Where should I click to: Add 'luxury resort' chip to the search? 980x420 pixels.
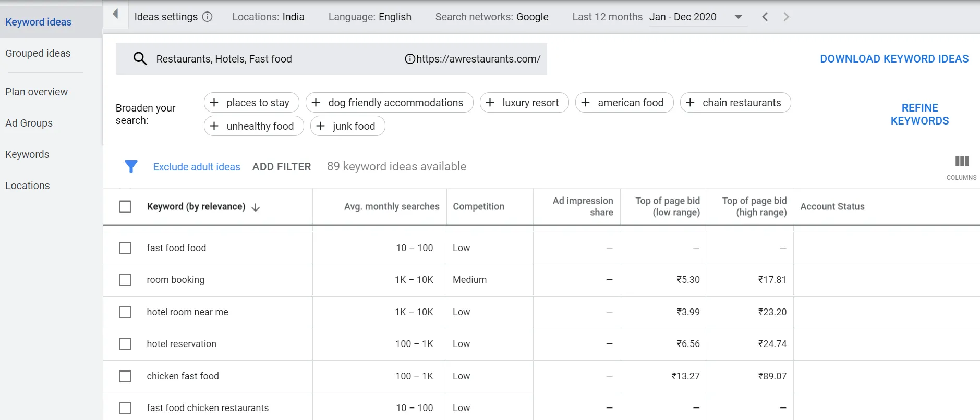(524, 103)
